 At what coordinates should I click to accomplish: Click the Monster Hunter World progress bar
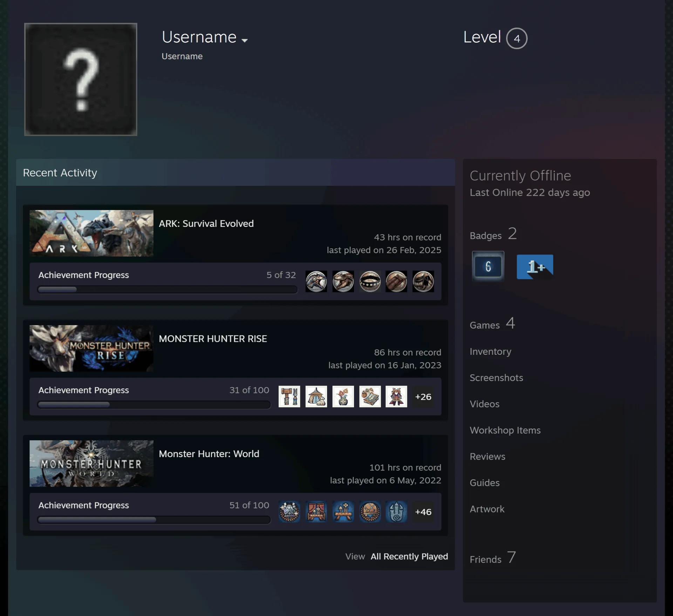(154, 520)
